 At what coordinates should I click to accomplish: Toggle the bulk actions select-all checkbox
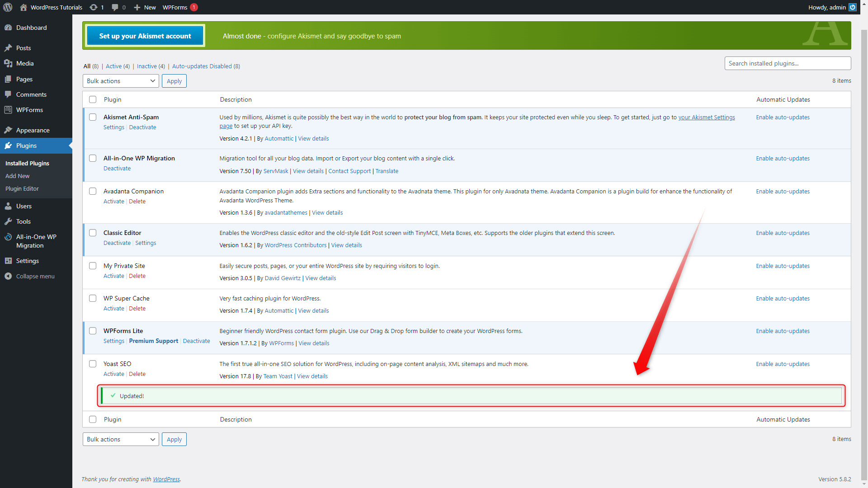point(92,99)
